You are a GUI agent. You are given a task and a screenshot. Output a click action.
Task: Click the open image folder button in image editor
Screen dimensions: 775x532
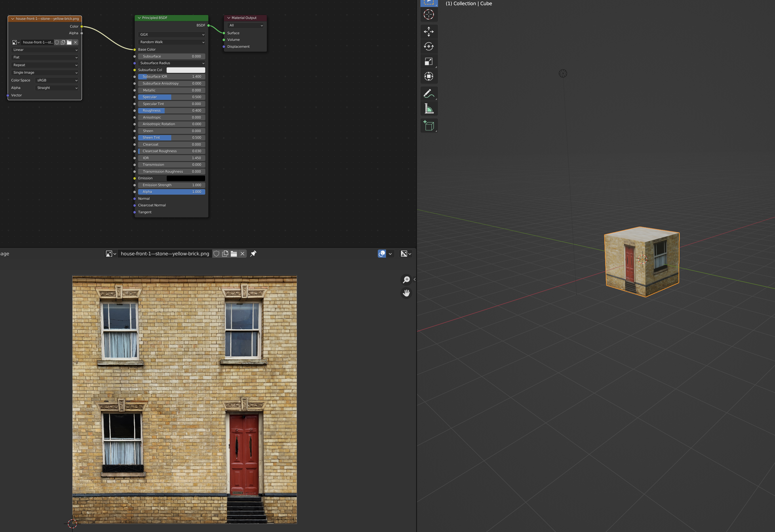tap(234, 254)
